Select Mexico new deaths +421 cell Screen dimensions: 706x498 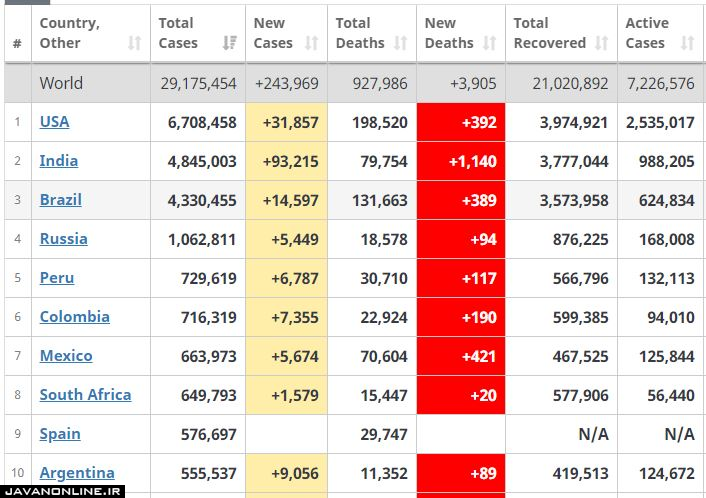click(461, 357)
